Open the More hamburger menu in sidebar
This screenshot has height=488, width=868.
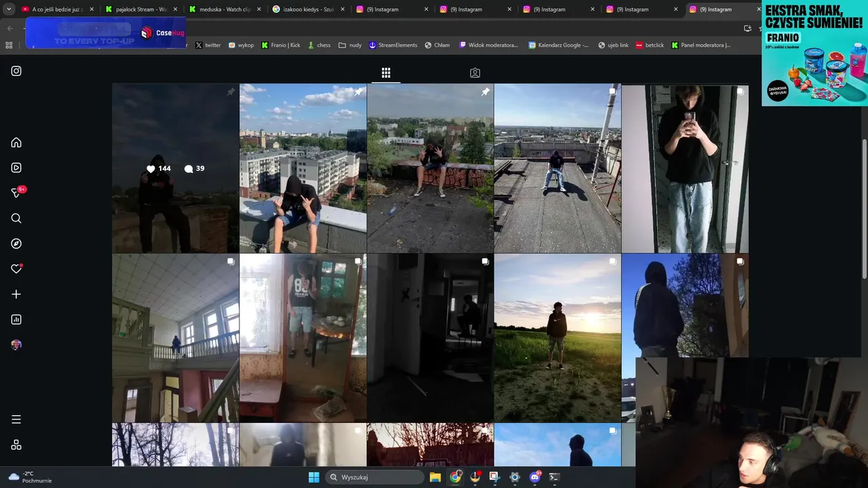[16, 420]
